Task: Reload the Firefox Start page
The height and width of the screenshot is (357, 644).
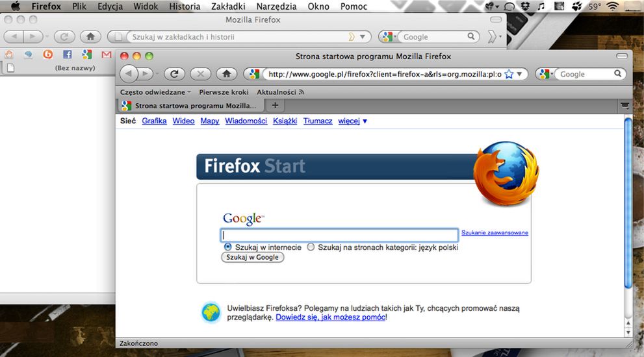Action: pyautogui.click(x=174, y=74)
